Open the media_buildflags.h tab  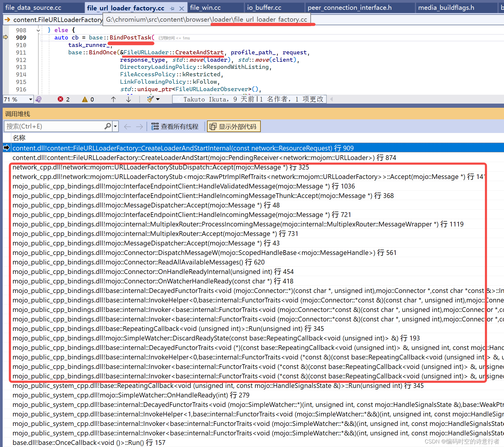446,8
